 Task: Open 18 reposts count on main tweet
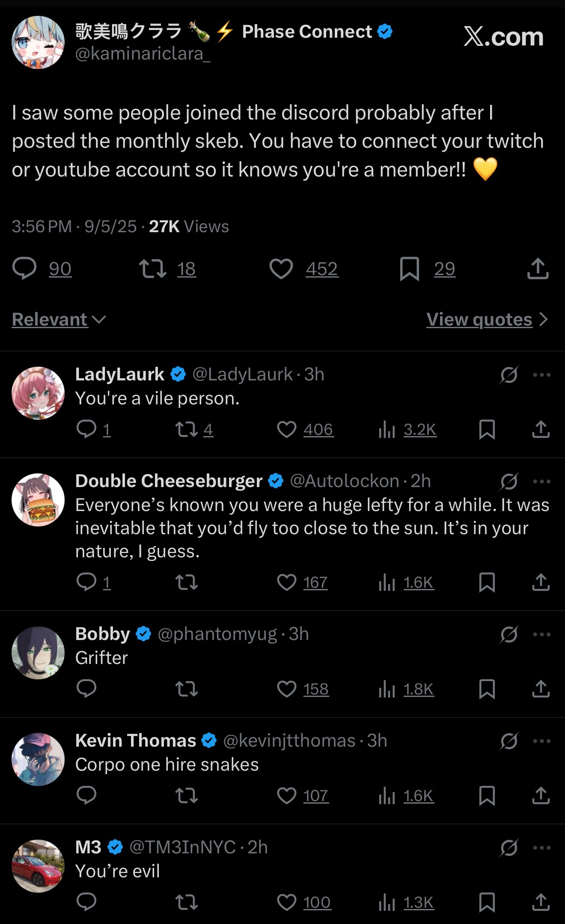[x=187, y=269]
